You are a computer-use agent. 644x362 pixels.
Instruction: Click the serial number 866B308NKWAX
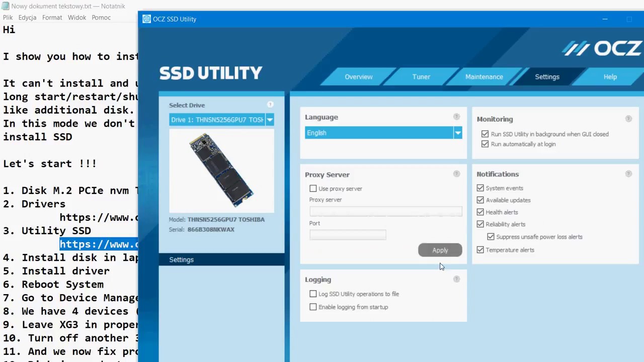coord(211,229)
